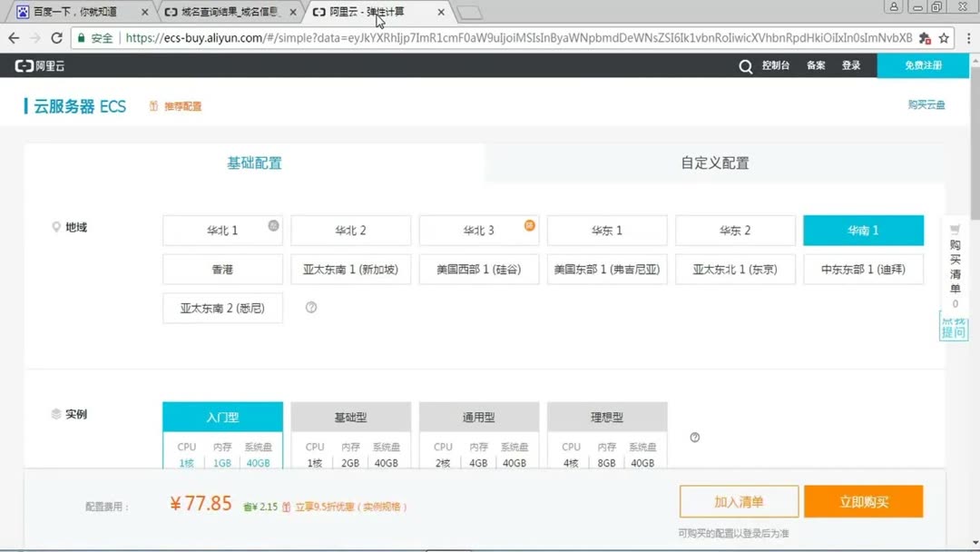The height and width of the screenshot is (552, 980).
Task: Click the scrollbar down arrow on the right
Action: click(x=974, y=544)
